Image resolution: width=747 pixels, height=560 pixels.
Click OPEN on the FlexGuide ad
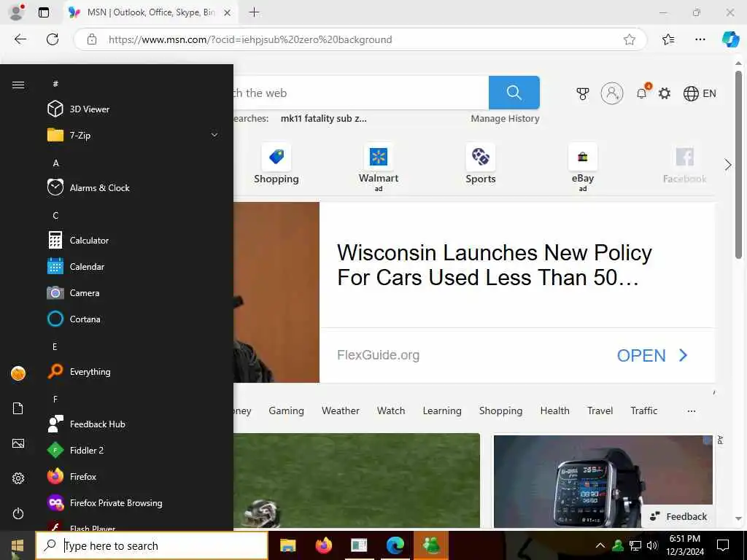[x=652, y=355]
